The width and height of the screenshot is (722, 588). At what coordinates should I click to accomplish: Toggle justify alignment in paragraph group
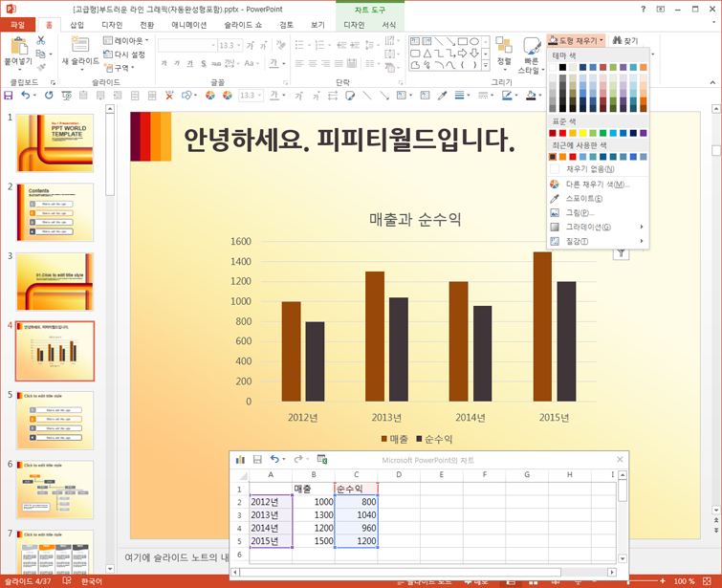point(339,63)
